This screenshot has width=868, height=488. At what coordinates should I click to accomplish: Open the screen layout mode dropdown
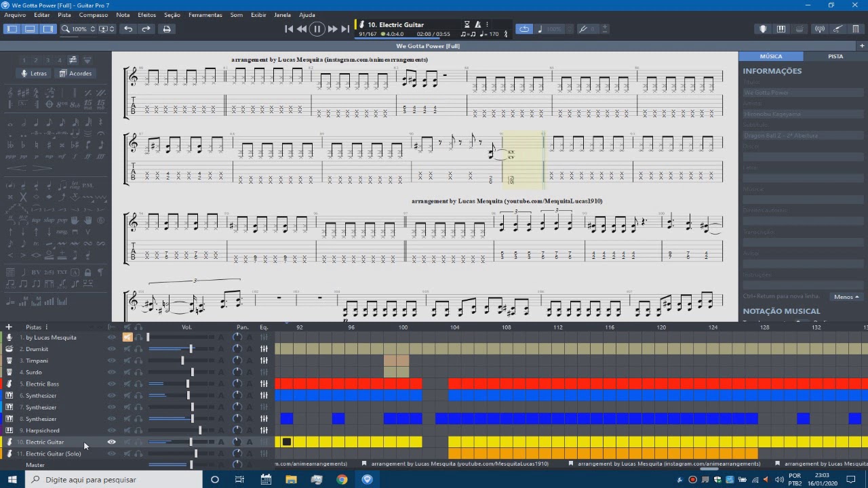[107, 29]
